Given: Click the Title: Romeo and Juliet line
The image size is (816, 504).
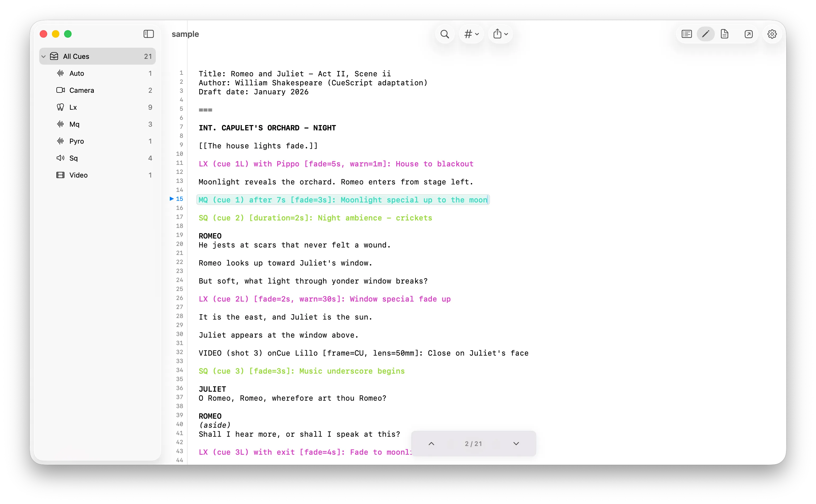Looking at the screenshot, I should point(295,74).
